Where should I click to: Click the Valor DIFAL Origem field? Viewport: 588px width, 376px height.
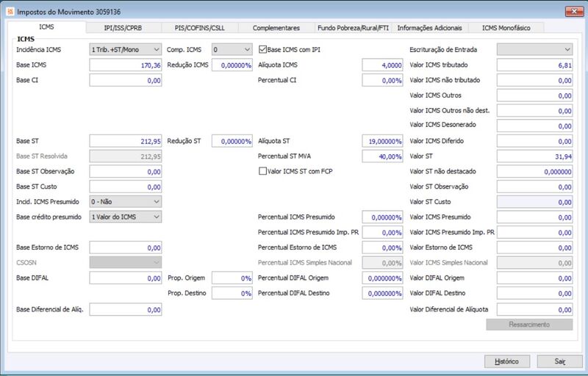535,278
